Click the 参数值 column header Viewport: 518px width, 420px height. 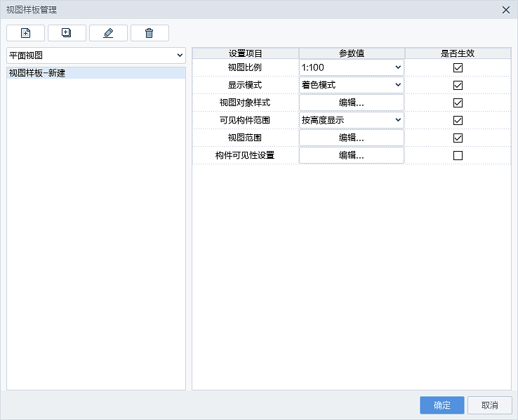[352, 53]
